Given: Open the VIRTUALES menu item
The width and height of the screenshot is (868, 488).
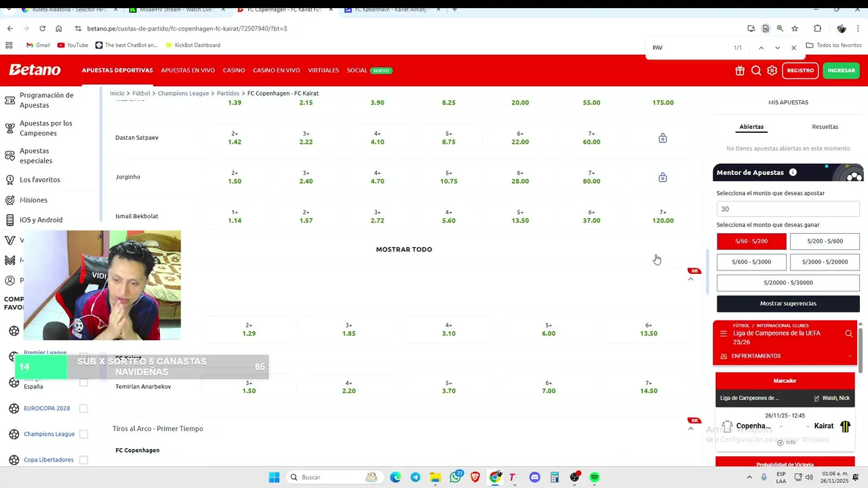Looking at the screenshot, I should click(x=323, y=70).
